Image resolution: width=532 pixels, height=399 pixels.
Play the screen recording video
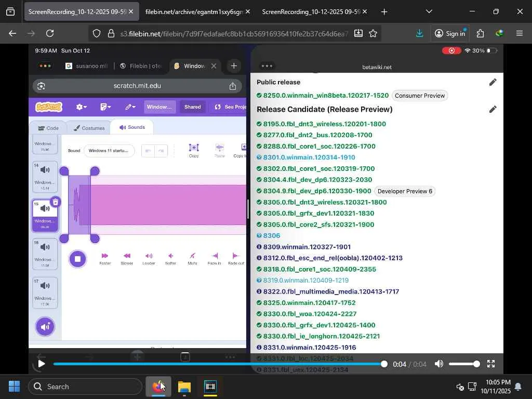click(x=42, y=364)
